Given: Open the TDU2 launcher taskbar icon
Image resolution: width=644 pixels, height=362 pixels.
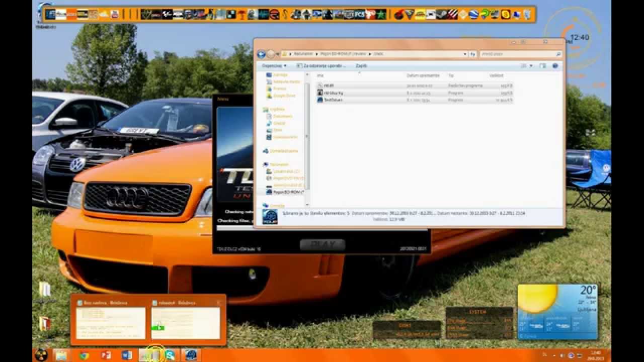Looking at the screenshot, I should click(191, 355).
